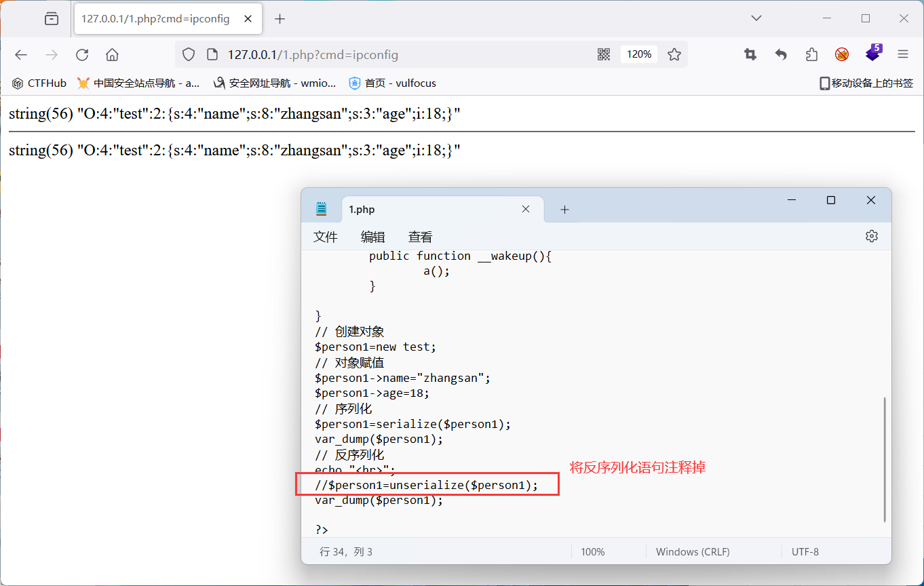Click first string(56) output line in page

click(235, 114)
